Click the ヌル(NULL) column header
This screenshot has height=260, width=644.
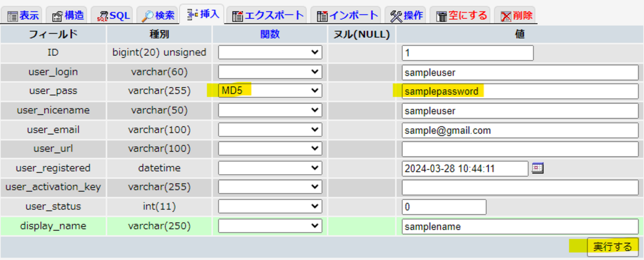coord(361,34)
